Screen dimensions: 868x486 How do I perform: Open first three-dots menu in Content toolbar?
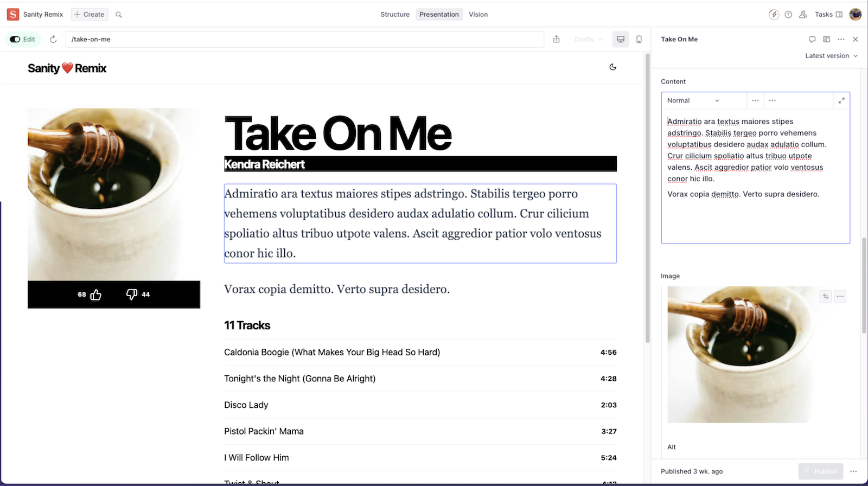pyautogui.click(x=755, y=100)
